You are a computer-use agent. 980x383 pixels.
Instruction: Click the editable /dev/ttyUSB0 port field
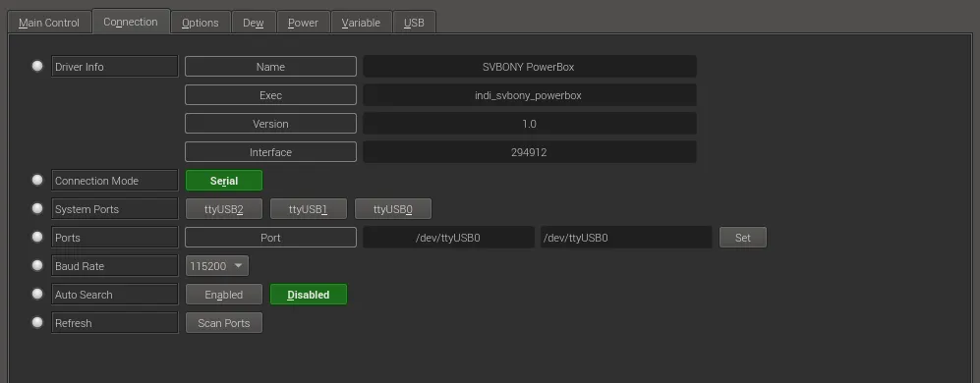[626, 238]
